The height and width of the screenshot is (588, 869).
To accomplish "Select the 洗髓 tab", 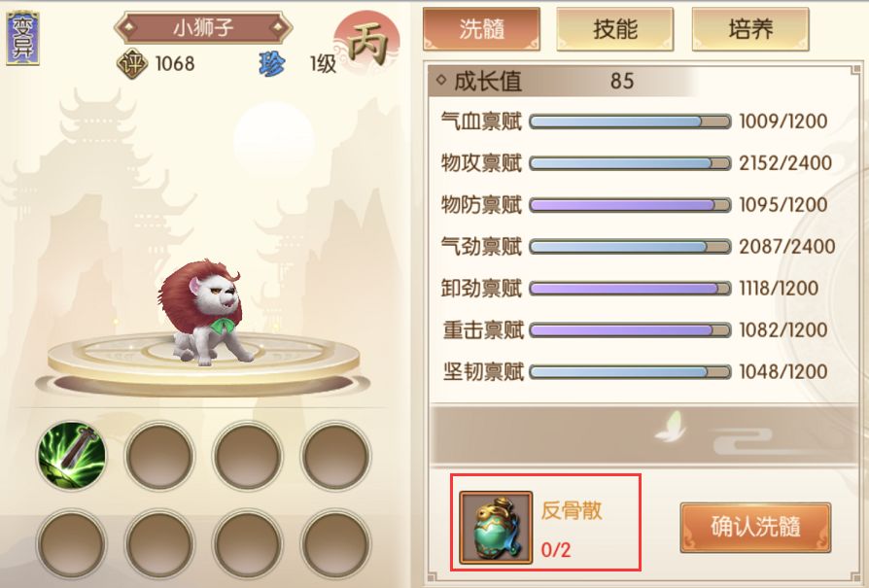I will click(x=481, y=29).
